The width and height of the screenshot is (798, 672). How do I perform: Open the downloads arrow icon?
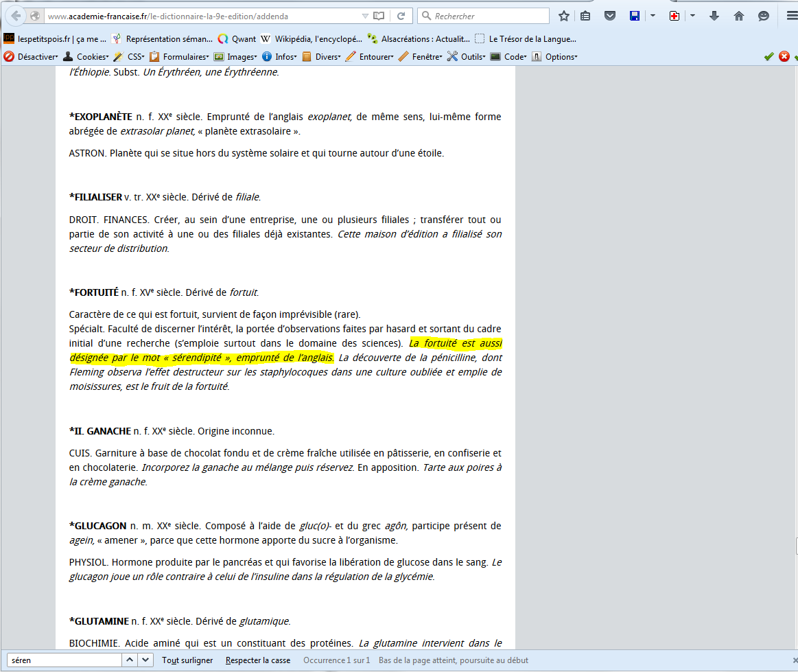point(714,16)
